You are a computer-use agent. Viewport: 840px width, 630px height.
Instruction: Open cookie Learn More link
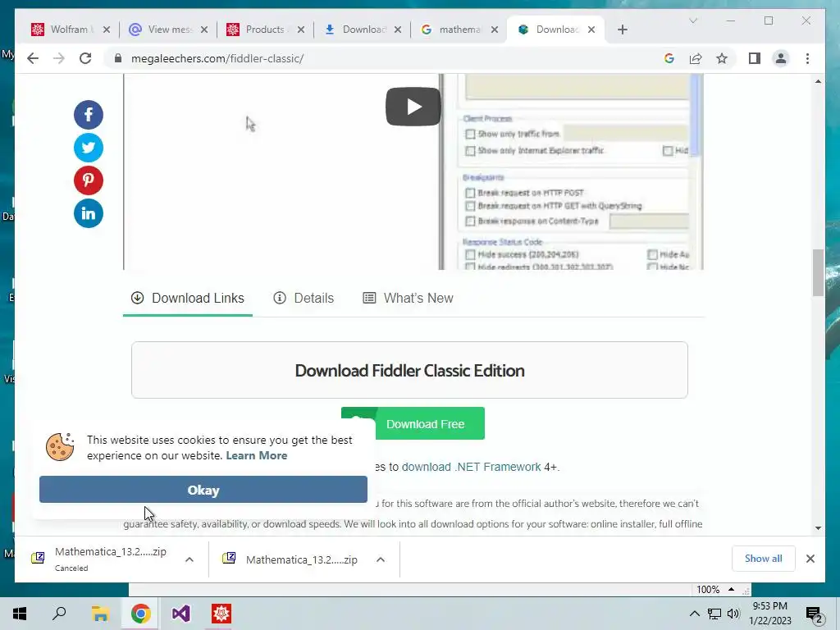257,455
